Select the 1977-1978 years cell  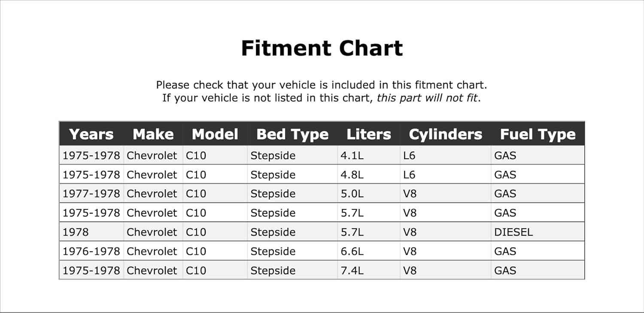pyautogui.click(x=91, y=194)
